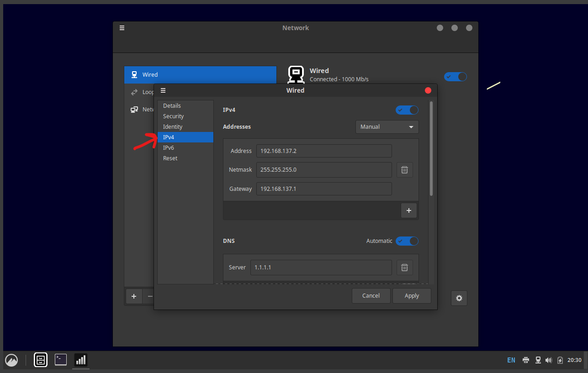Toggle the Wired connection switch off
Screen dimensions: 588x373
coord(455,77)
